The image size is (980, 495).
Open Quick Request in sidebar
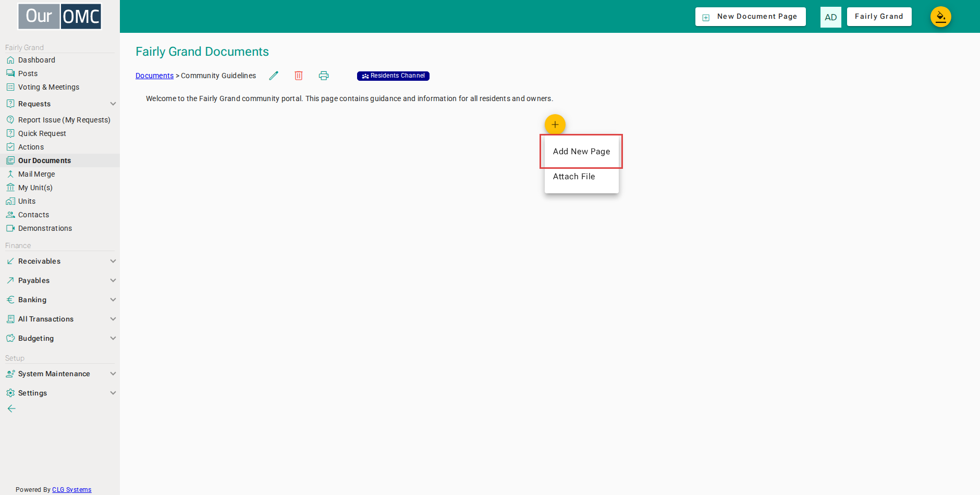pyautogui.click(x=42, y=133)
